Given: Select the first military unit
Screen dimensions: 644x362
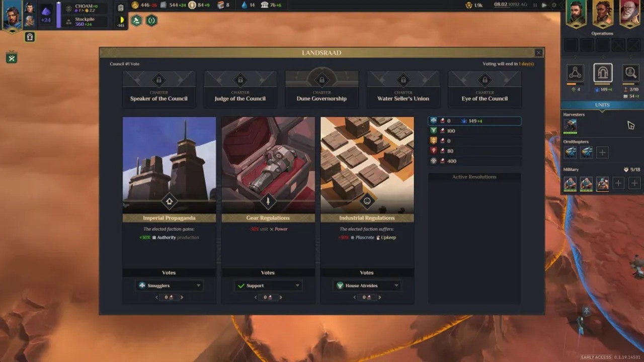Looking at the screenshot, I should pos(570,184).
